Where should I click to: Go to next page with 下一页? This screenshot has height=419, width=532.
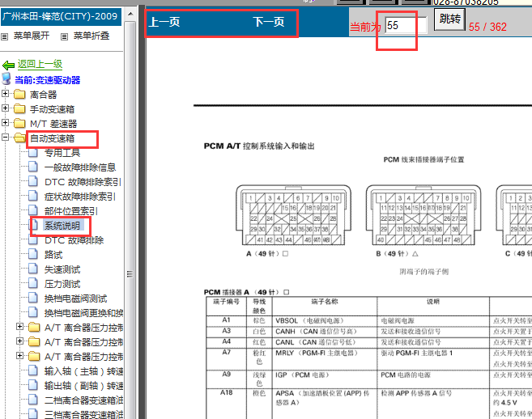click(268, 23)
